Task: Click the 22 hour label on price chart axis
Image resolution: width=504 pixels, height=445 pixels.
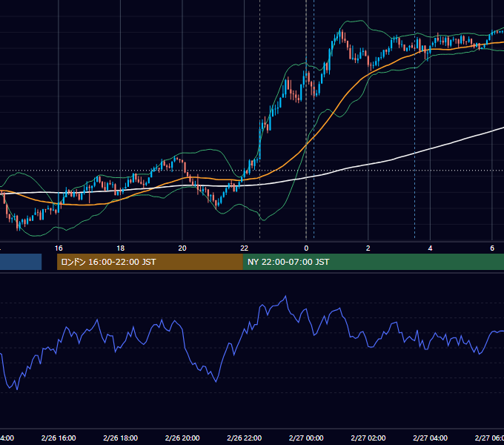Action: coord(245,248)
